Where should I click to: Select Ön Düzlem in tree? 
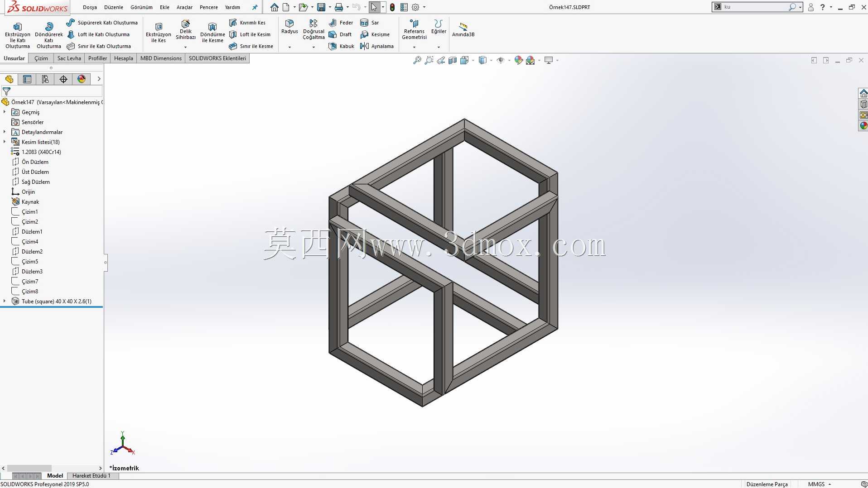point(35,162)
